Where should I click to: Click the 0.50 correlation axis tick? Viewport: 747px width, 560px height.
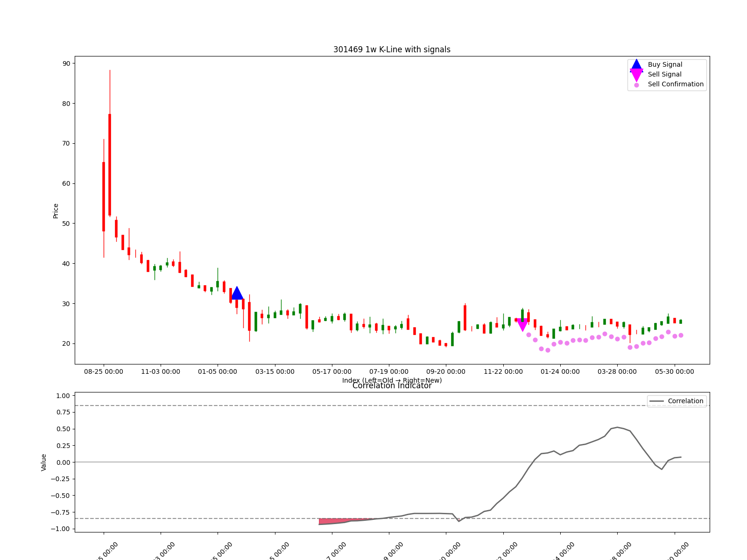tap(63, 429)
